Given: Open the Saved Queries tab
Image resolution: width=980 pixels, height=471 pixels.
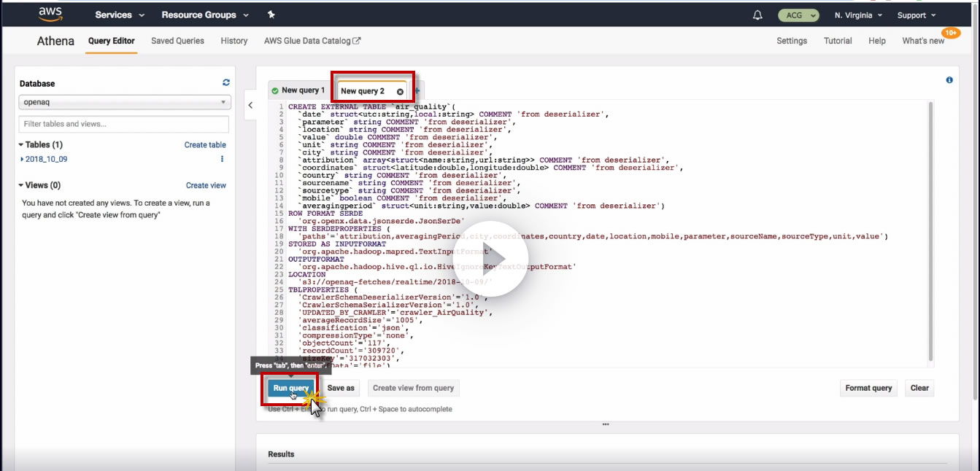Looking at the screenshot, I should 177,41.
